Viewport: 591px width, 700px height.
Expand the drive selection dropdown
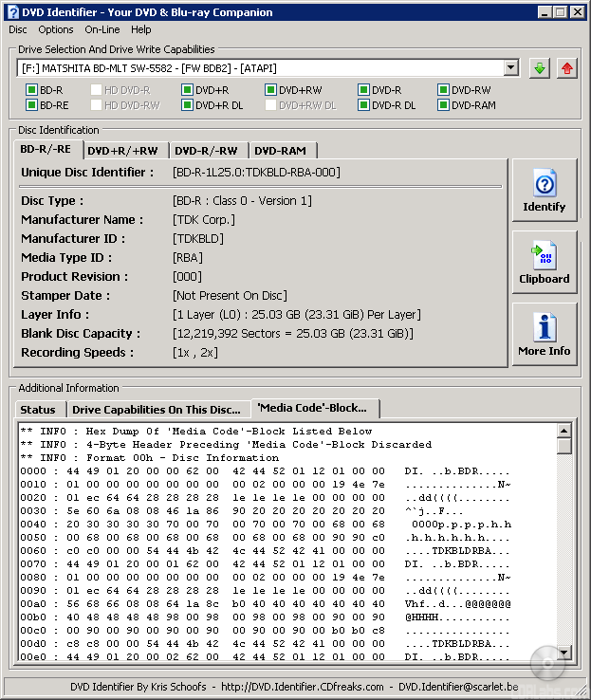(x=511, y=68)
